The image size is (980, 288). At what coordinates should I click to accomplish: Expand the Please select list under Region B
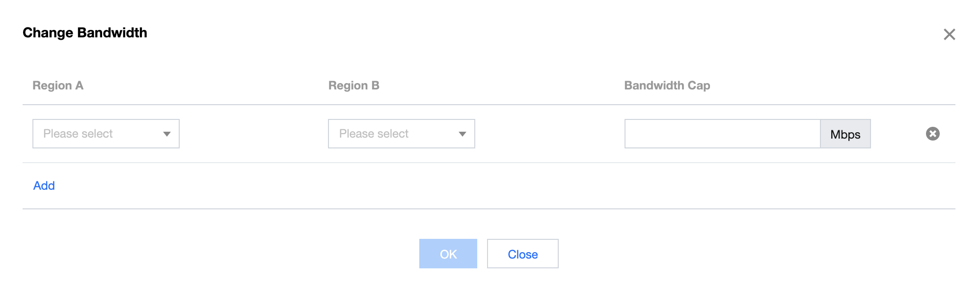coord(401,133)
